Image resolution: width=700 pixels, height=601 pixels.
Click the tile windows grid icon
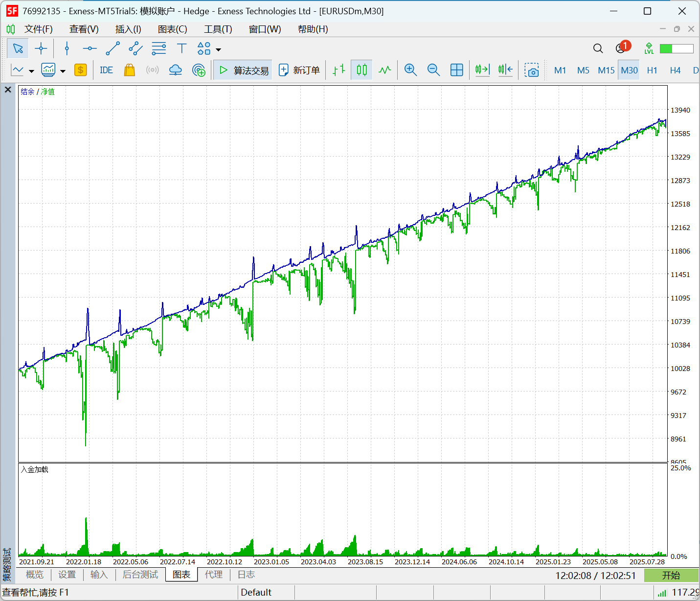pos(456,70)
